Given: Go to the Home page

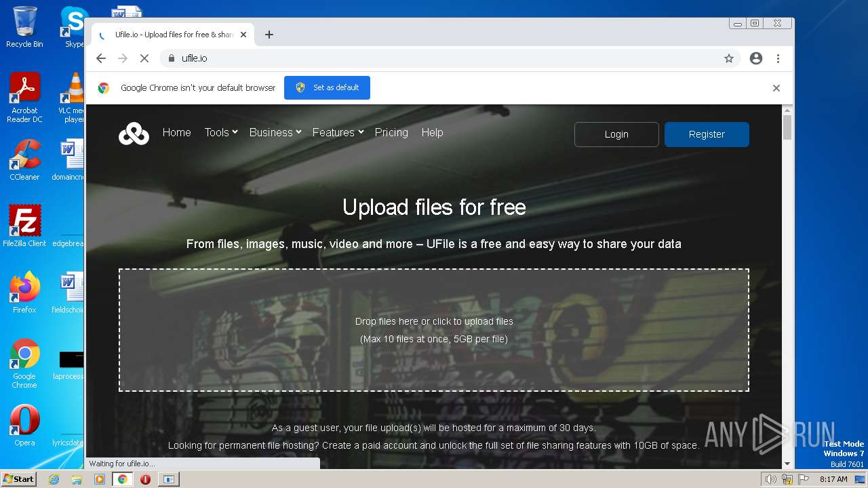Looking at the screenshot, I should point(177,132).
